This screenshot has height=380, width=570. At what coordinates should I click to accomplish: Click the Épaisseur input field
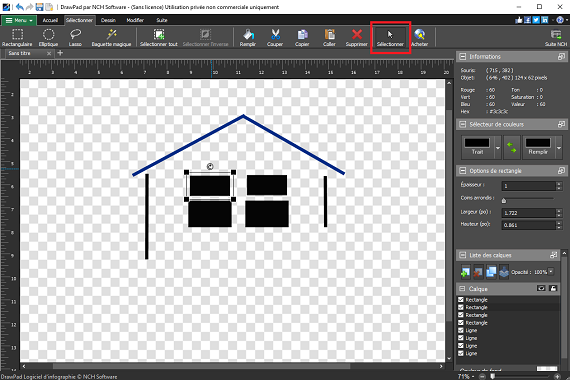529,186
